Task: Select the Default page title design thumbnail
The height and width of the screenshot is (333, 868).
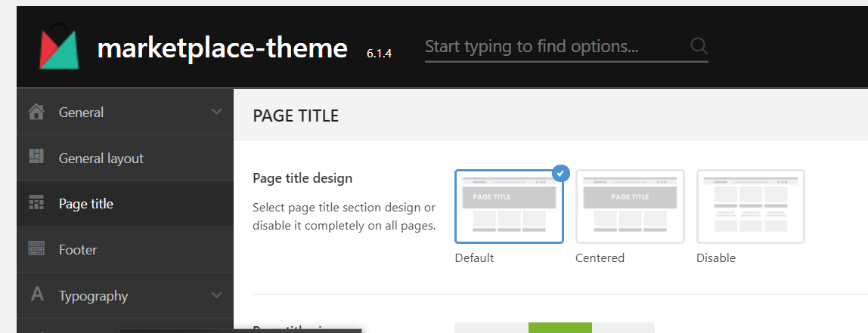Action: tap(509, 207)
